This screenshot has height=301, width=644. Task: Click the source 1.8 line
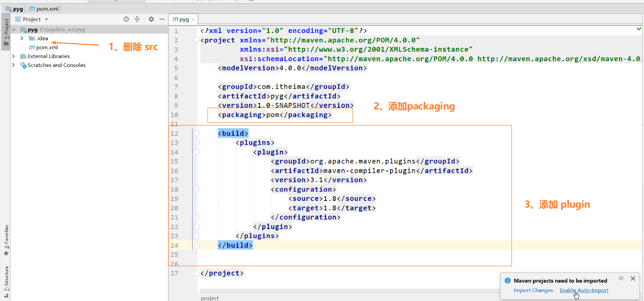(332, 199)
